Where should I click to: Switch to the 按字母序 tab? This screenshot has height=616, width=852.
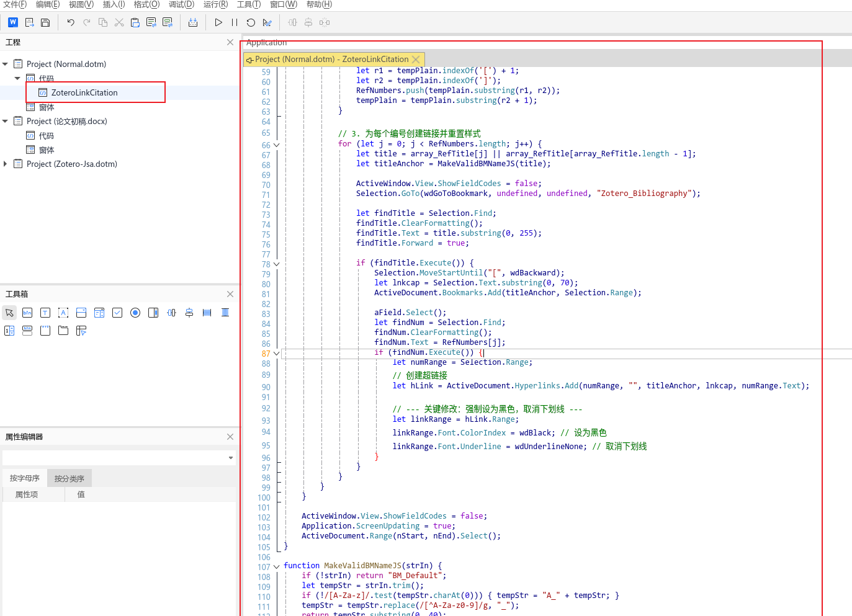(x=25, y=478)
